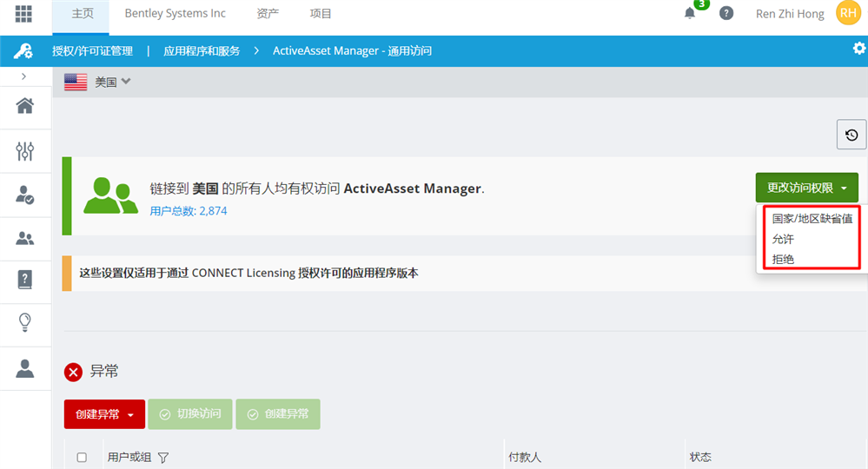Screen dimensions: 868x469
Task: Click the red 异常 X icon
Action: pyautogui.click(x=73, y=373)
